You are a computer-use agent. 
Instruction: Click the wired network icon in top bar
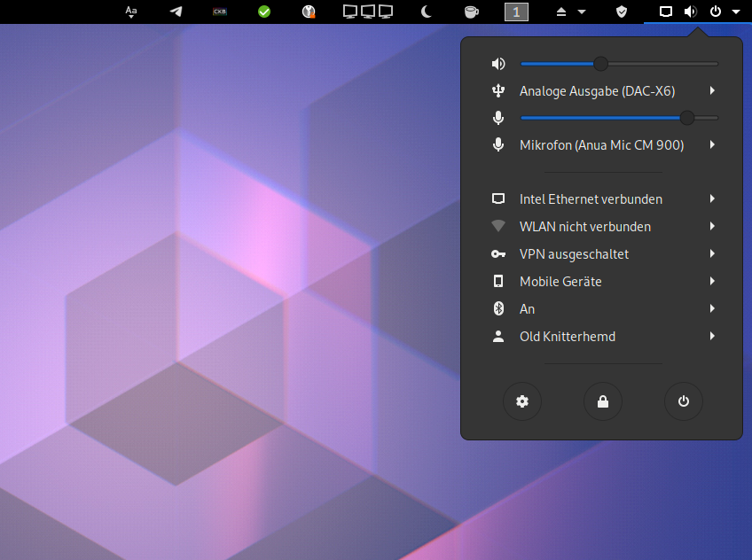[x=666, y=12]
